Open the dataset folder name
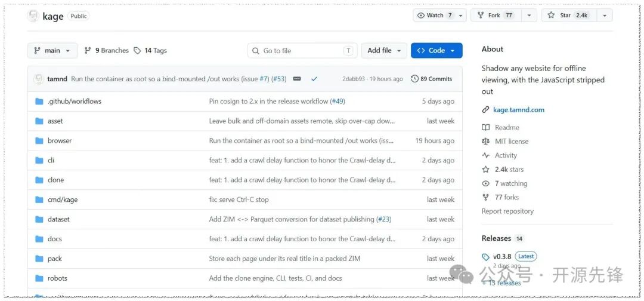 coord(58,219)
